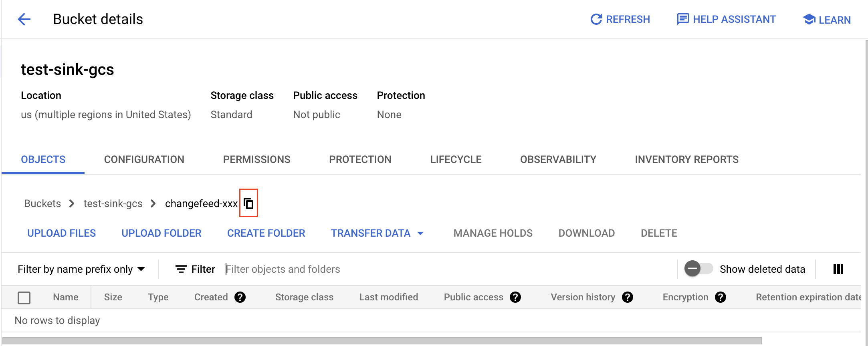Viewport: 868px width, 346px height.
Task: Click the test-sink-gcs breadcrumb link
Action: click(113, 203)
